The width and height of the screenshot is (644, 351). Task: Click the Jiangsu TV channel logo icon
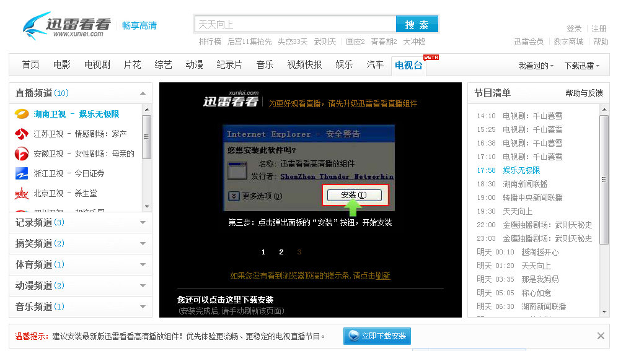tap(22, 134)
